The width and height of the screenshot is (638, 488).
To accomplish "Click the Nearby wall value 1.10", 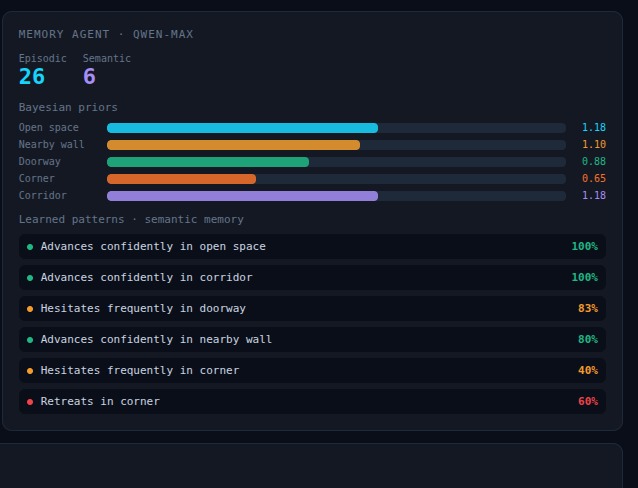I will pyautogui.click(x=594, y=145).
